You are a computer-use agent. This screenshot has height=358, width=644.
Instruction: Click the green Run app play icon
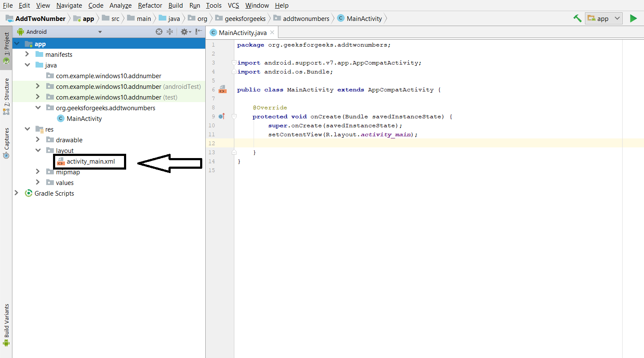pos(633,18)
